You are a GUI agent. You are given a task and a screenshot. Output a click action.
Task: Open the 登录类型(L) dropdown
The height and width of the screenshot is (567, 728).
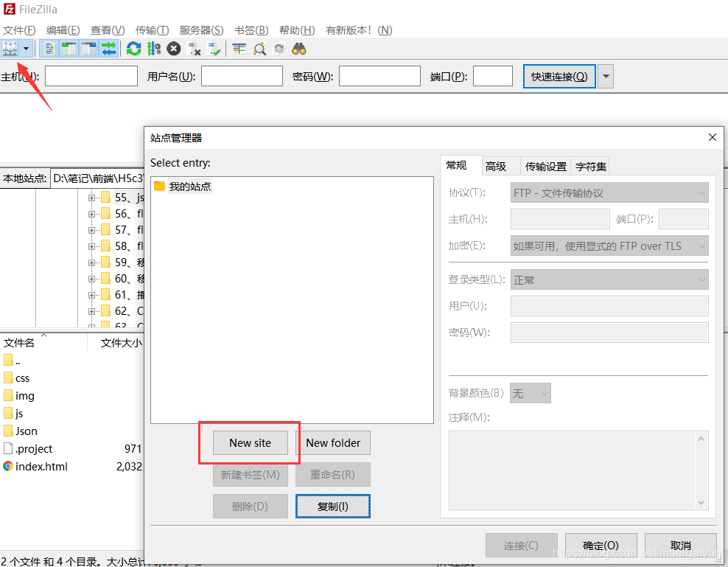click(x=609, y=279)
